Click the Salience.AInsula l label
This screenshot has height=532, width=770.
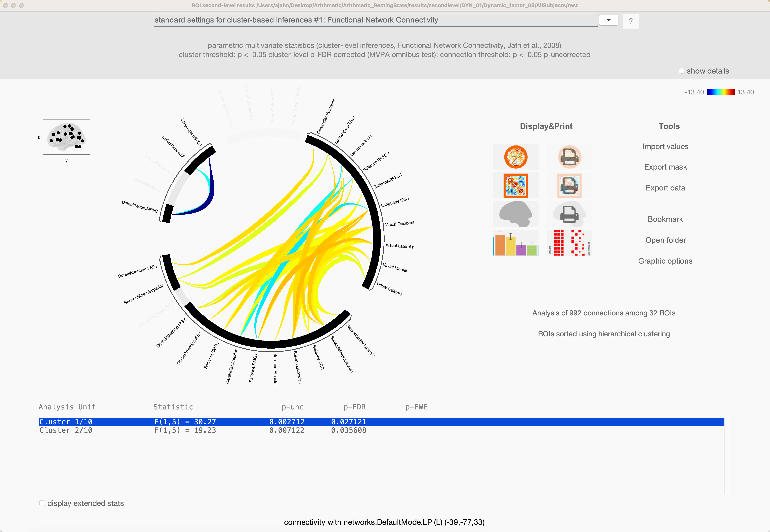click(x=275, y=370)
